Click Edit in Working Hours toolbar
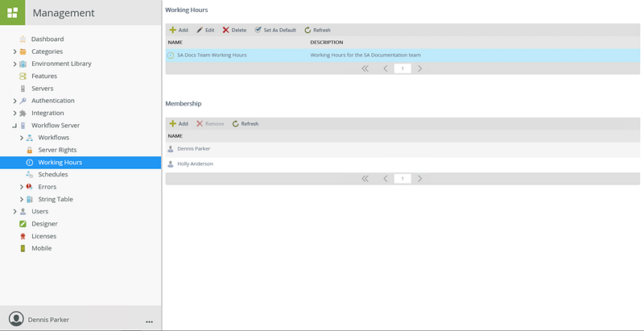This screenshot has width=644, height=331. pos(205,30)
